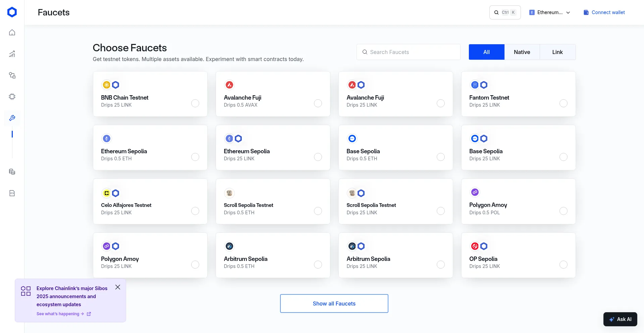Click the LINK hexagon icon on Ethereum Sepolia 25 LINK

[x=238, y=138]
